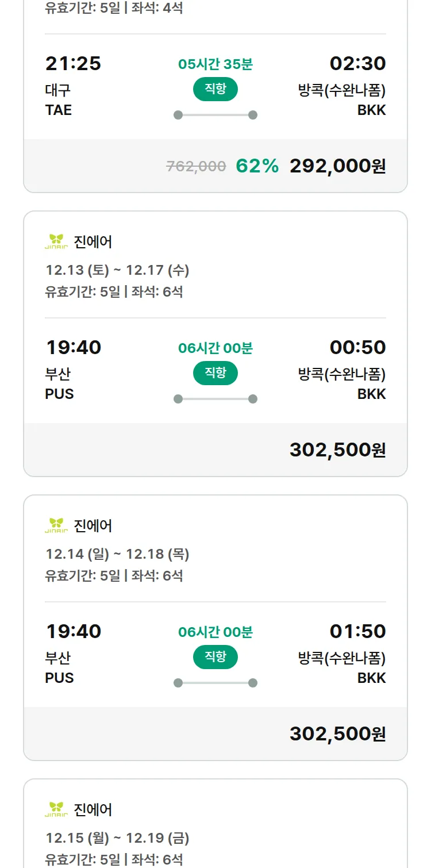Select the 302,500원 fare for the 12.13 flight
Screen dimensions: 431x868
click(x=337, y=450)
